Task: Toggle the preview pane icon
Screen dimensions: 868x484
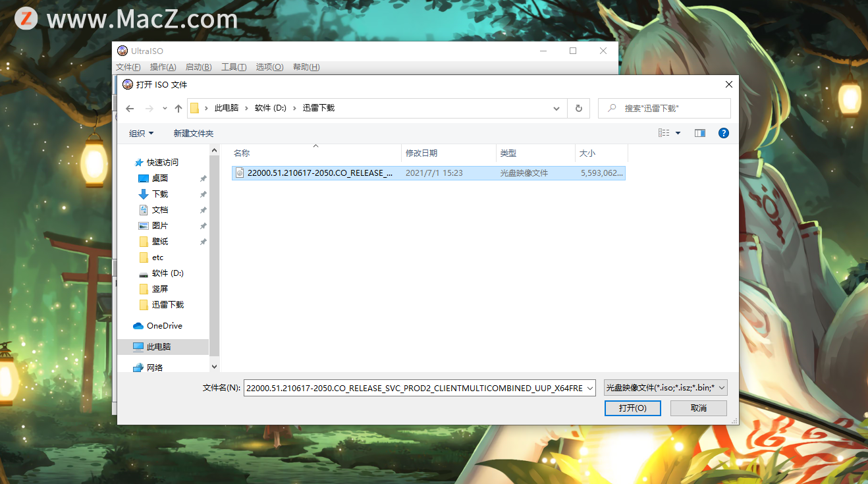Action: 700,133
